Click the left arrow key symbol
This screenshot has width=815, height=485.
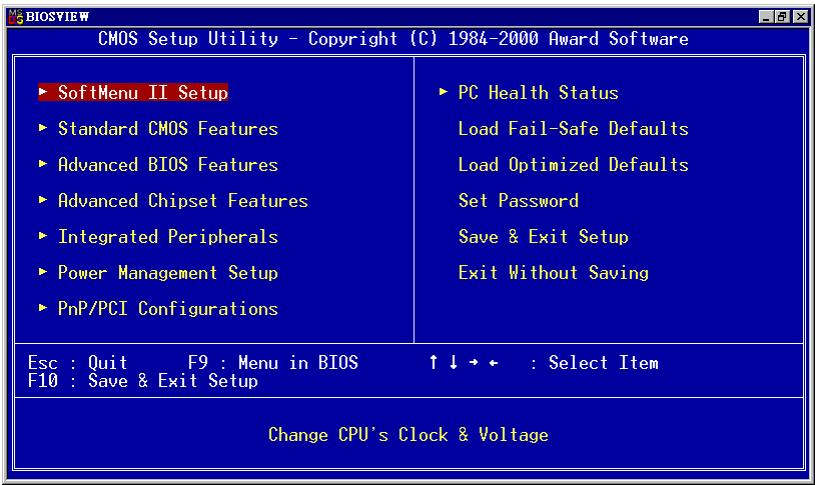point(494,362)
